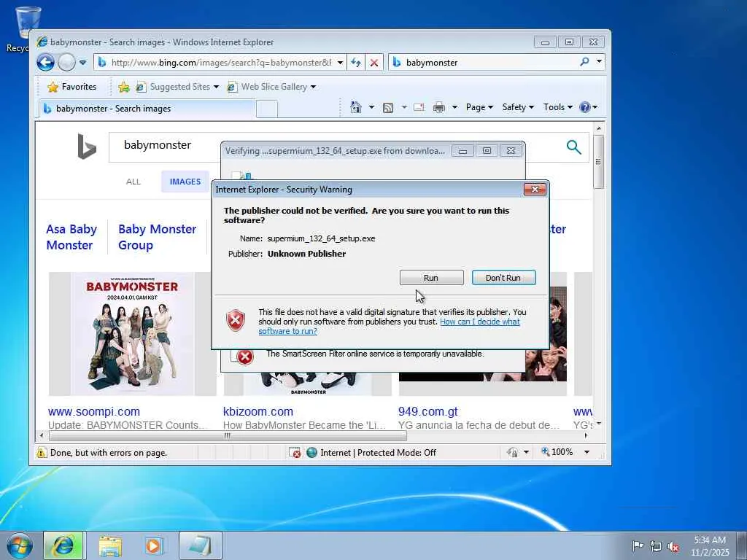
Task: Open the 949.com.gt link
Action: (x=427, y=411)
